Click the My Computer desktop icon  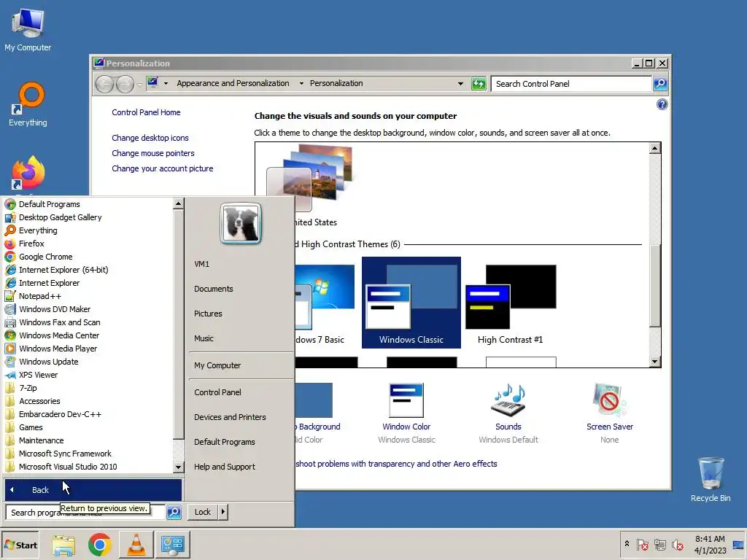[x=28, y=31]
